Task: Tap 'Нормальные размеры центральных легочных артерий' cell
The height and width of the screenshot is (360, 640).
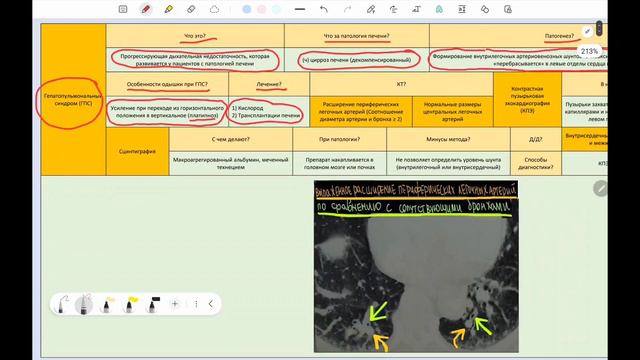Action: (453, 112)
